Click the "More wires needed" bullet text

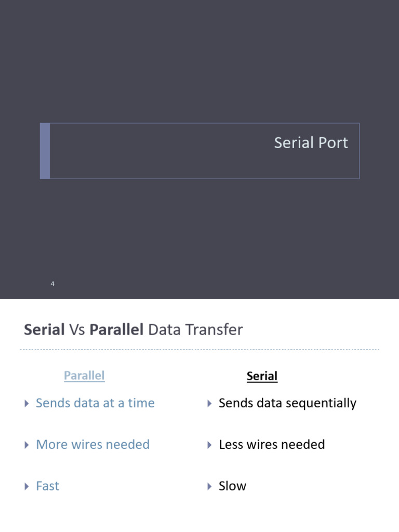[92, 445]
